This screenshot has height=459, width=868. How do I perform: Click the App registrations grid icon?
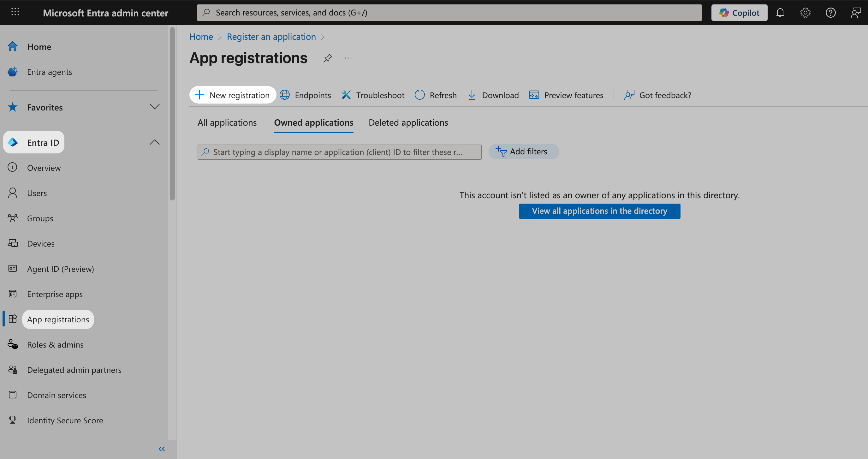(12, 319)
